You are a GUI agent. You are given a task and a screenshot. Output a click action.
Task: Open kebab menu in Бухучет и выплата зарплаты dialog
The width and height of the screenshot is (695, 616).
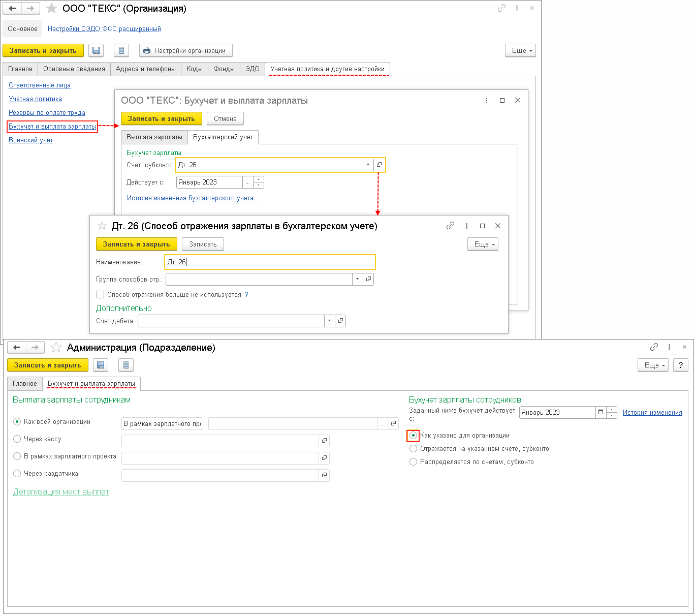pyautogui.click(x=486, y=101)
